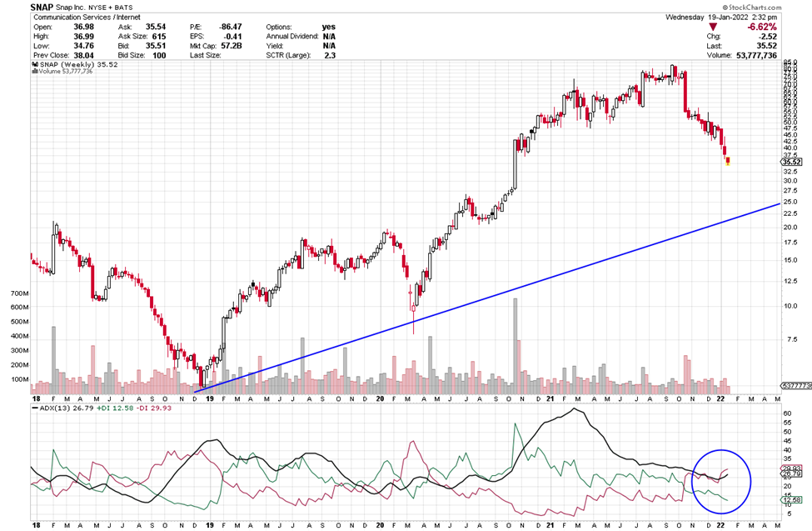The width and height of the screenshot is (812, 531).
Task: Select the EPS value -0.41
Action: point(233,37)
